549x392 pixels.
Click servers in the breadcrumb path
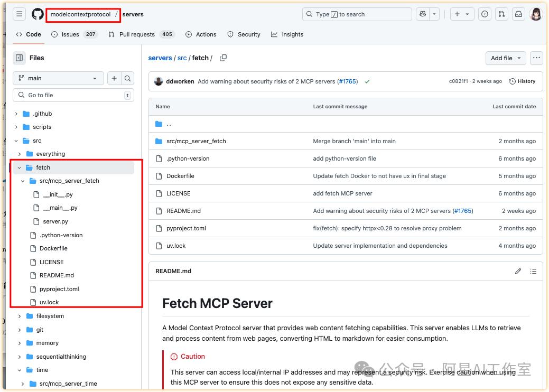(160, 58)
